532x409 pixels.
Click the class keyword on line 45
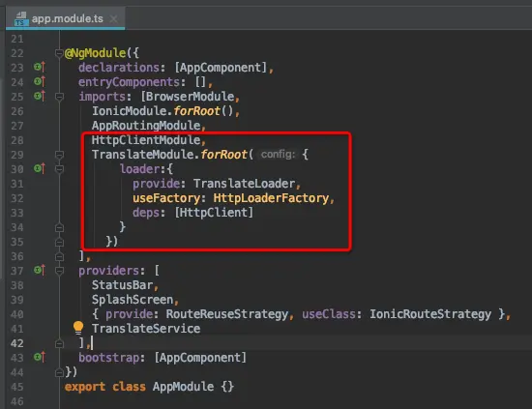coord(129,387)
